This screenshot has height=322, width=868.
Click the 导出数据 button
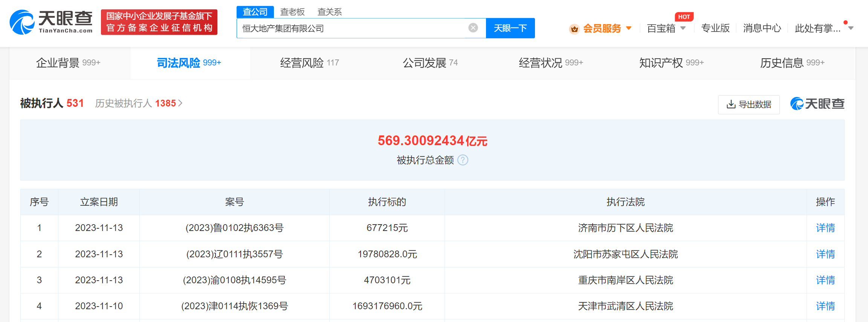(749, 105)
